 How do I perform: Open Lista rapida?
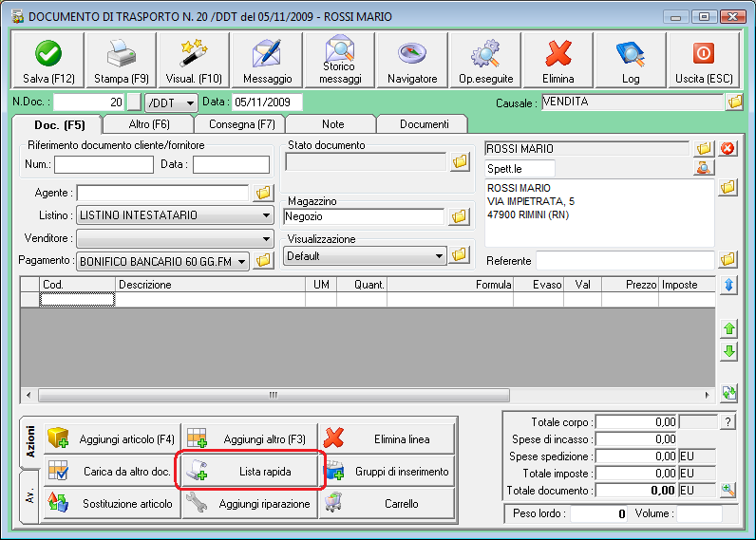[x=250, y=471]
